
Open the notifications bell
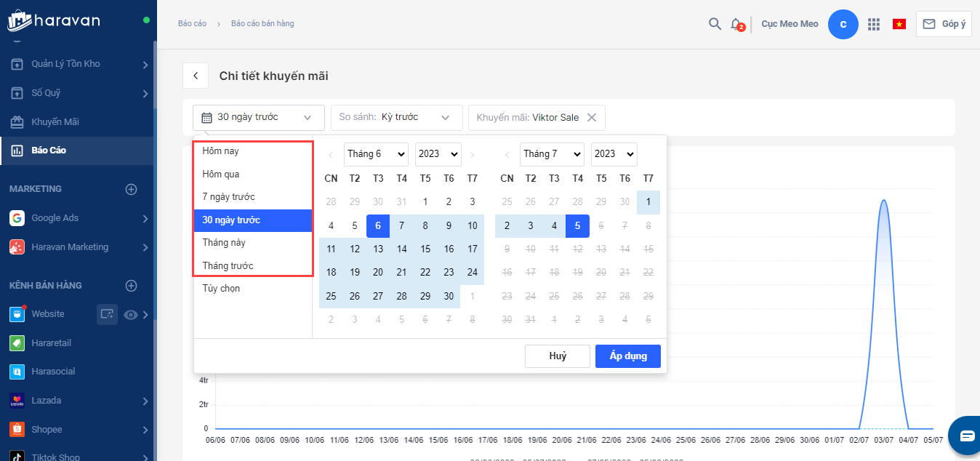tap(736, 24)
